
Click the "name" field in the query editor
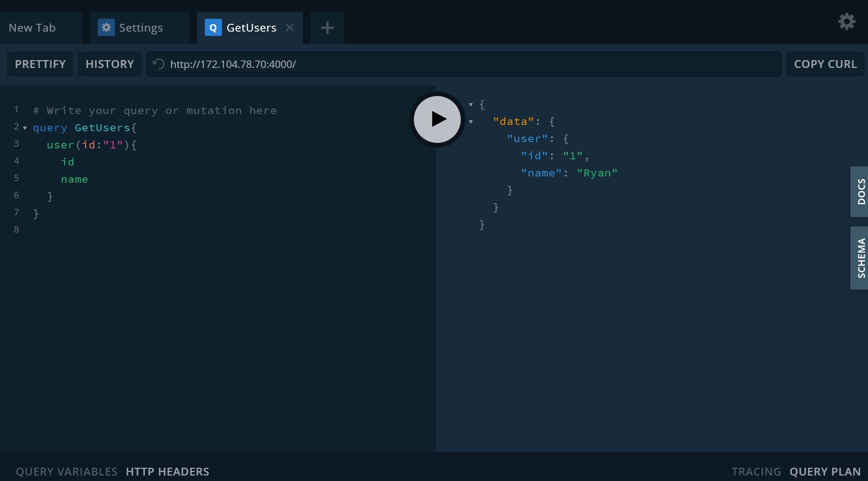[x=74, y=179]
